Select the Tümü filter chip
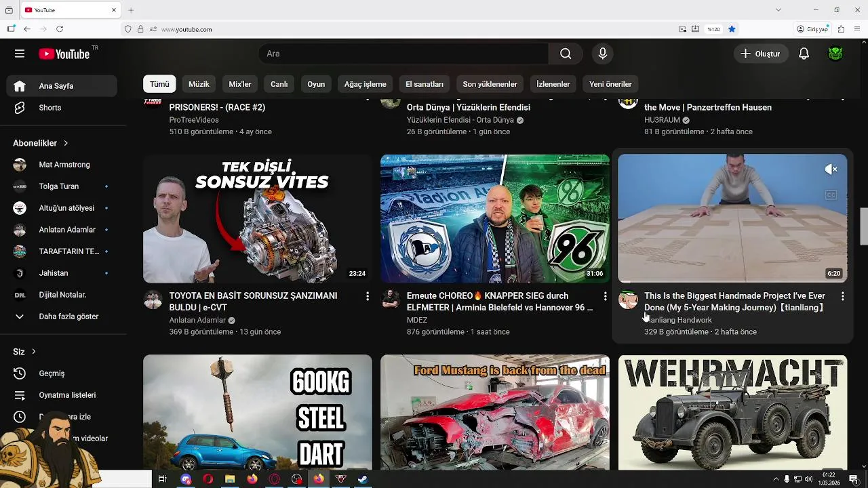868x488 pixels. tap(159, 84)
